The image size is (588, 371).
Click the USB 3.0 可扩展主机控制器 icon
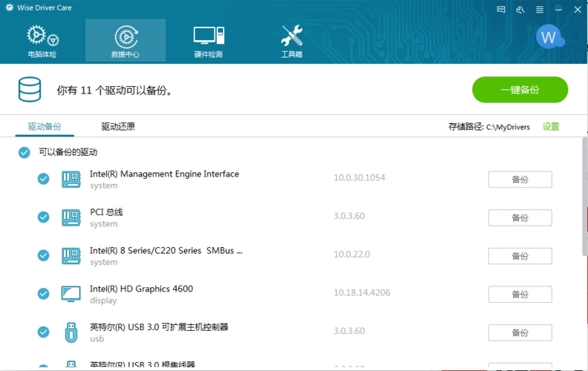coord(71,332)
